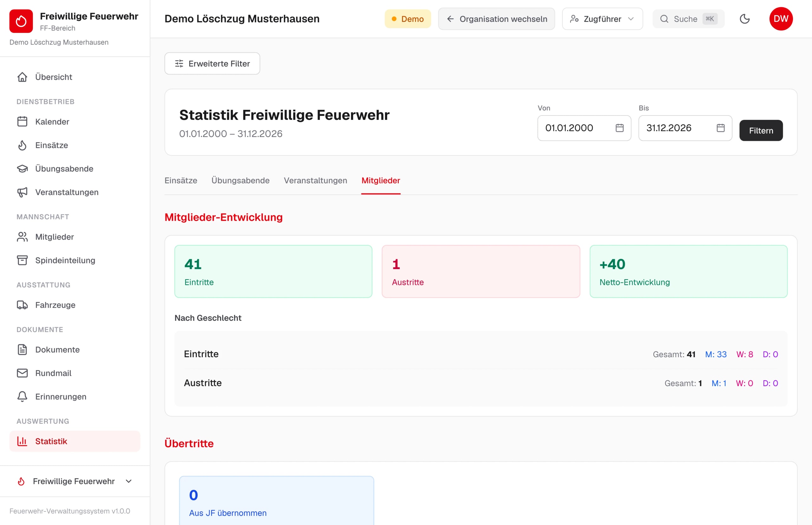The height and width of the screenshot is (525, 812).
Task: Click the Mitglieder people icon in sidebar
Action: (23, 237)
